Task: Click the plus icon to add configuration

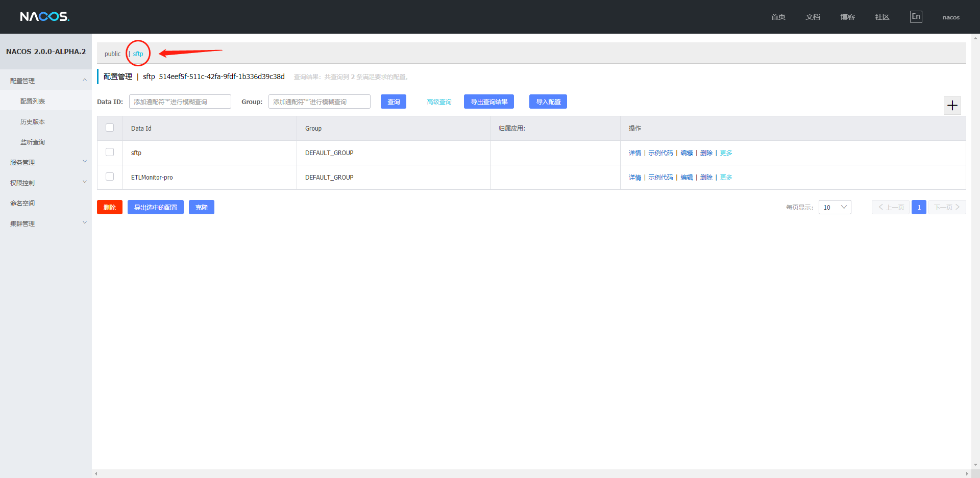Action: (x=952, y=106)
